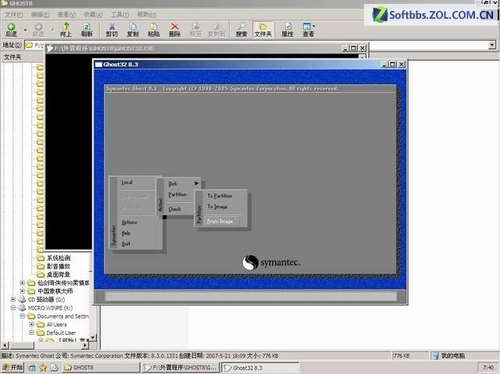
Task: Collapse the Documents and Settings tree node
Action: tap(23, 316)
